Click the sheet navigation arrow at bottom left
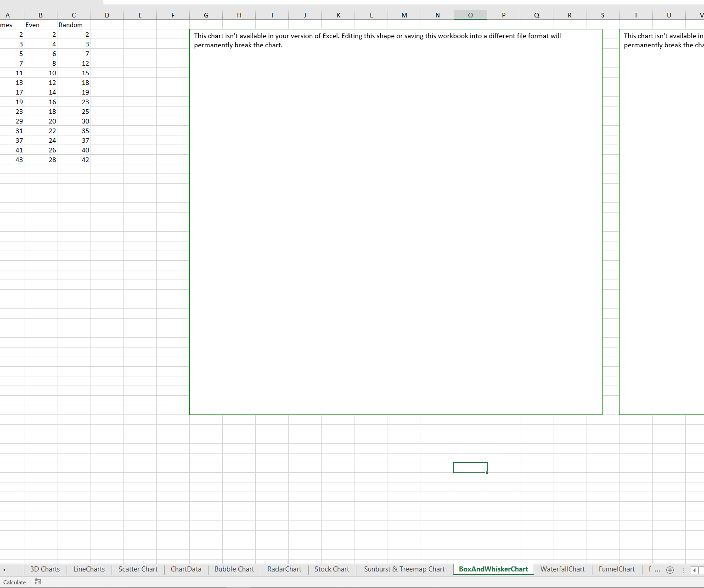This screenshot has width=704, height=588. (x=5, y=570)
